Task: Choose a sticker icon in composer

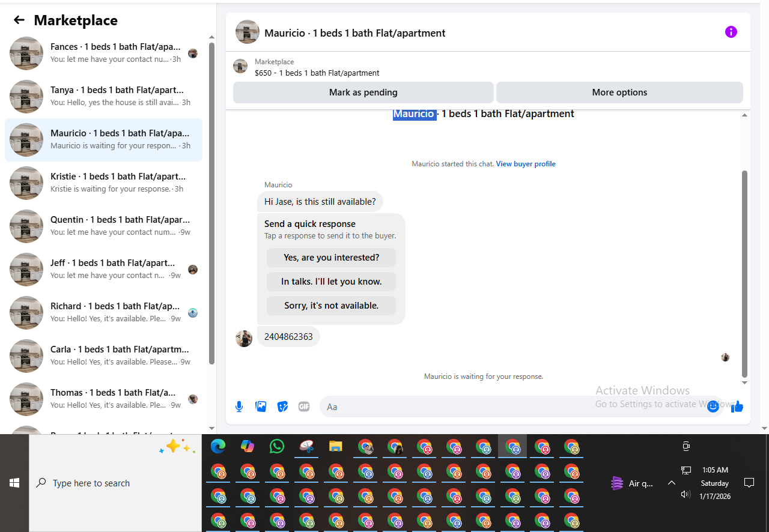Action: 282,407
